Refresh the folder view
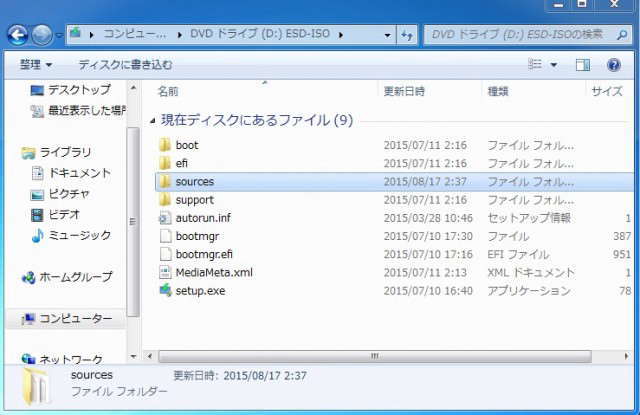Viewport: 640px width, 415px height. pos(407,35)
